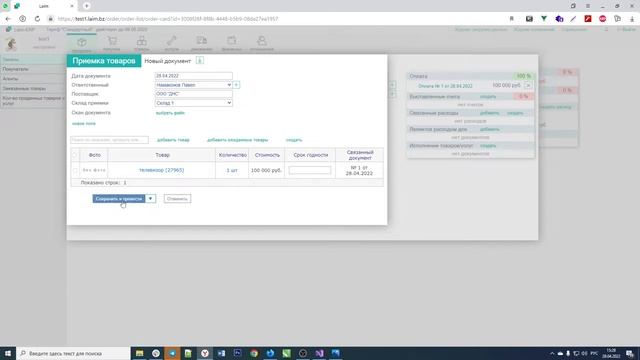Open a new browser tab with plus button
The height and width of the screenshot is (360, 640).
point(87,6)
